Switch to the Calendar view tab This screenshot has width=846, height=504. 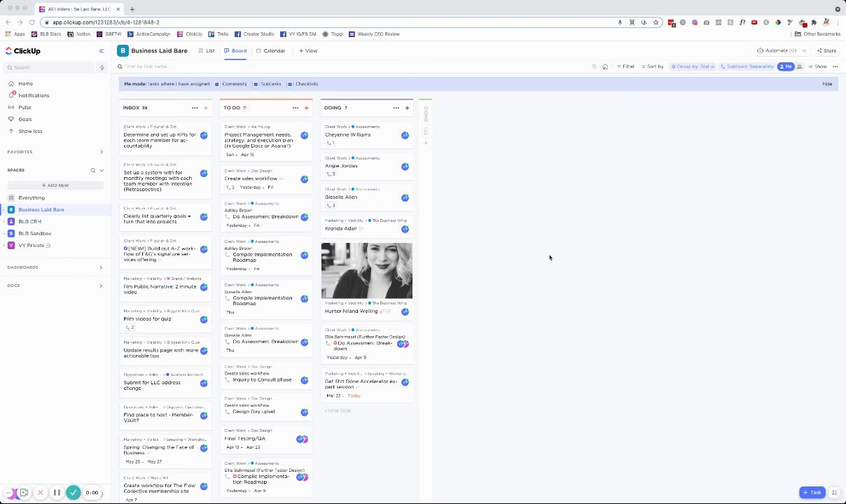point(270,50)
